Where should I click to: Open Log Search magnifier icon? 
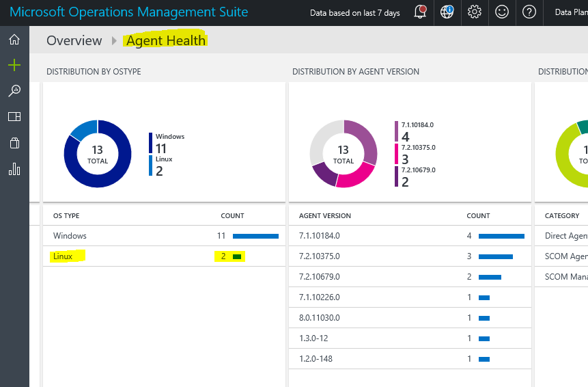[x=14, y=91]
